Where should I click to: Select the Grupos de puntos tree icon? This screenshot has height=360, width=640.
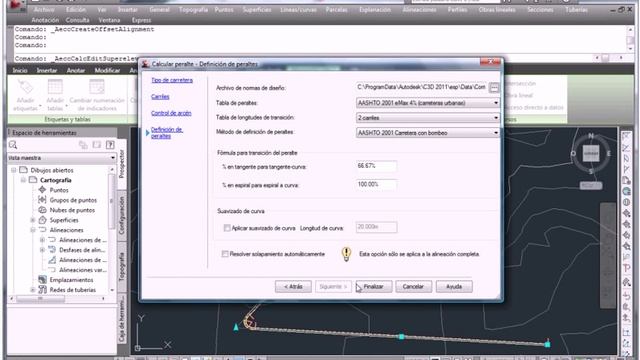42,200
